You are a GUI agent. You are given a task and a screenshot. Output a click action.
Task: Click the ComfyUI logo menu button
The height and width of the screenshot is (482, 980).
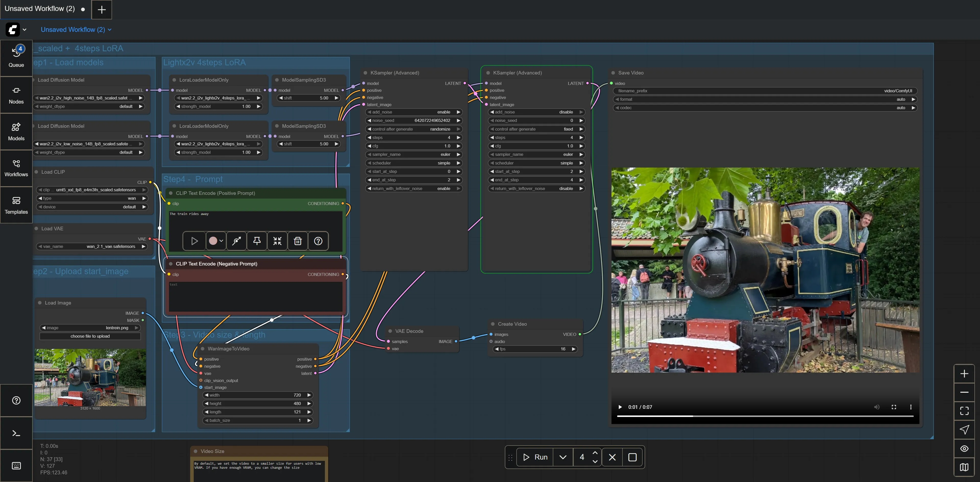click(x=16, y=29)
